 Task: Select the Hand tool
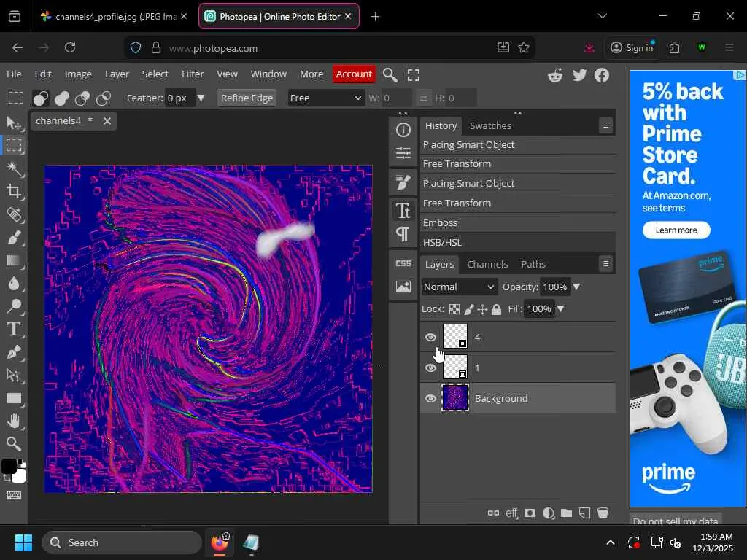(x=14, y=421)
